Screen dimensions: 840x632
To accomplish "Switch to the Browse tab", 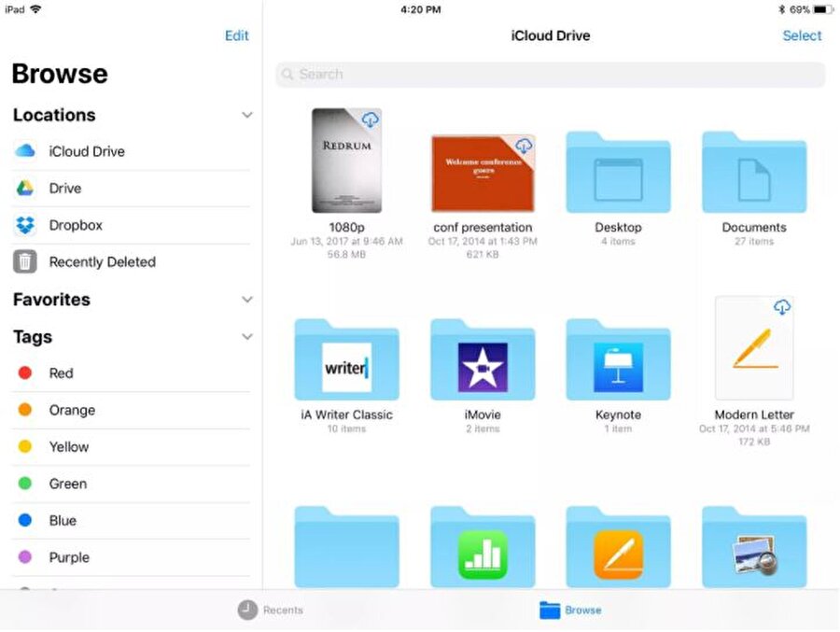I will tap(572, 610).
